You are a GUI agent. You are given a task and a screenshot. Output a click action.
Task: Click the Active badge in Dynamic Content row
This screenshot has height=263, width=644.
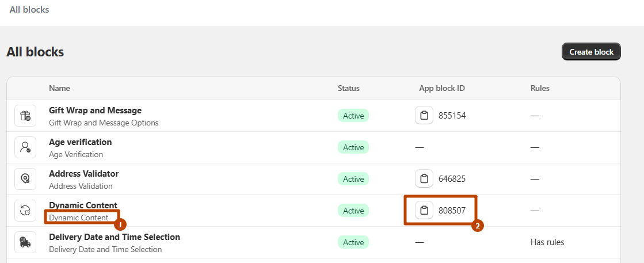pos(353,211)
